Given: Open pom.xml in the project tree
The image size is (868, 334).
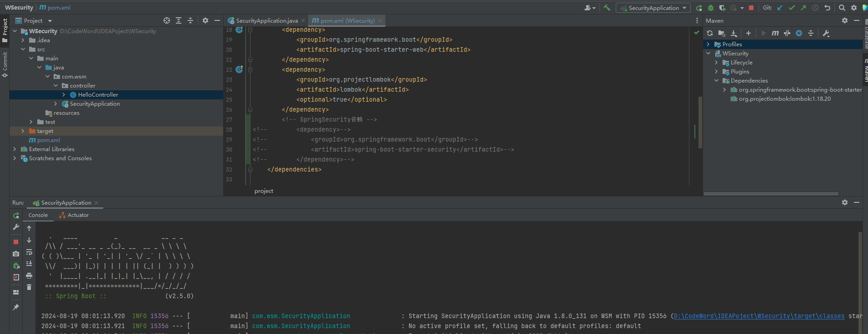Looking at the screenshot, I should [x=48, y=140].
